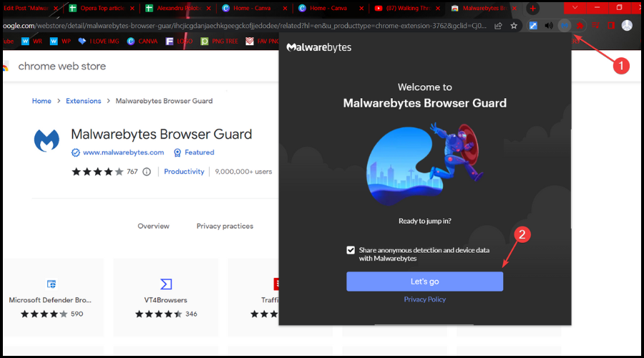Open the FAV PNG bookmark
Image resolution: width=644 pixels, height=358 pixels.
pyautogui.click(x=263, y=41)
